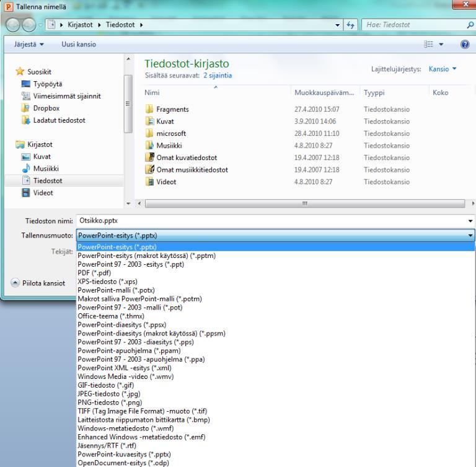Viewport: 476px width, 467px height.
Task: Click the sidebar vertical scrollbar thumb
Action: pyautogui.click(x=128, y=104)
